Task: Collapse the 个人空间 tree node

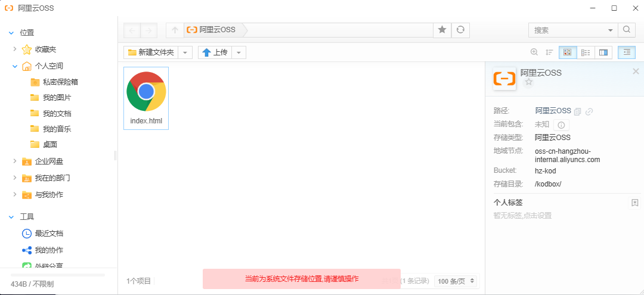Action: click(x=15, y=66)
